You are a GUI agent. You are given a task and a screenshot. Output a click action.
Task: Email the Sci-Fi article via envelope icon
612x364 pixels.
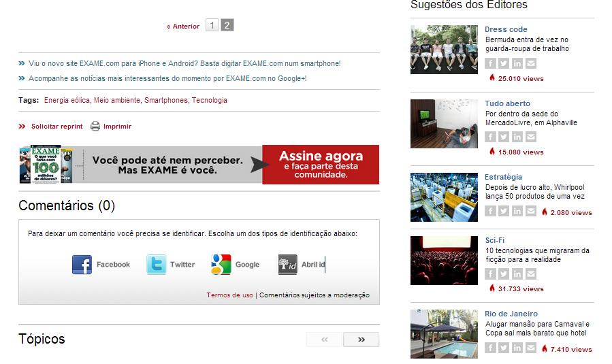[531, 274]
